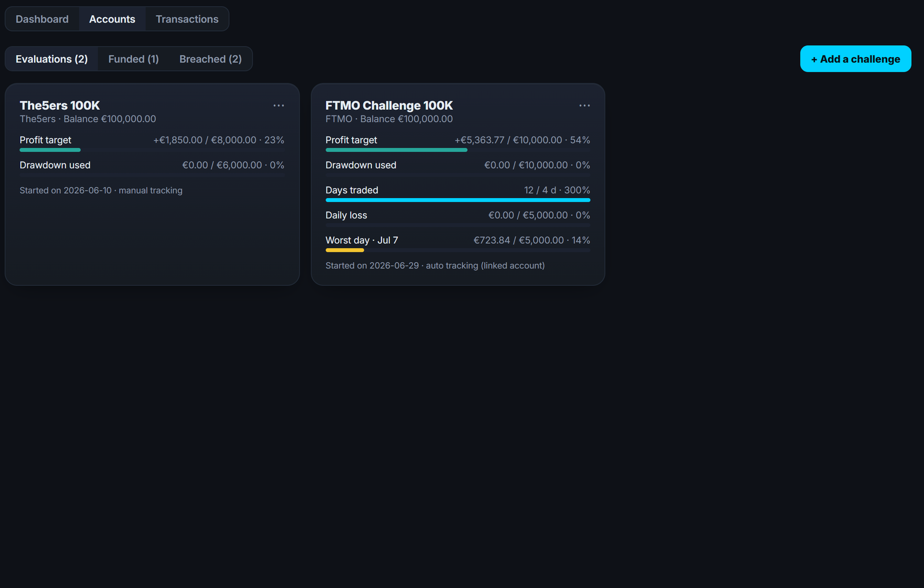Click FTMO profit target progress bar
This screenshot has width=924, height=588.
tap(458, 150)
